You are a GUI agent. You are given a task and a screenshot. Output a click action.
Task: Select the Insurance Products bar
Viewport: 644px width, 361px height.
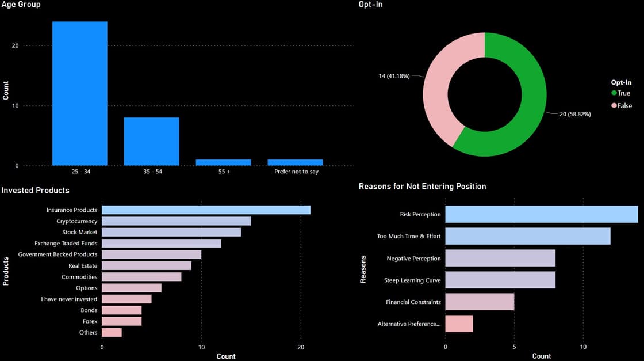206,210
